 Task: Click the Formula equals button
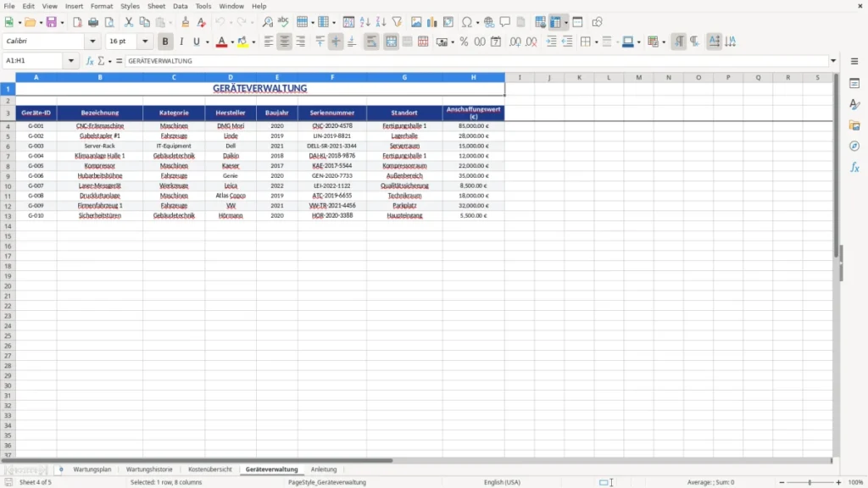[x=119, y=61]
